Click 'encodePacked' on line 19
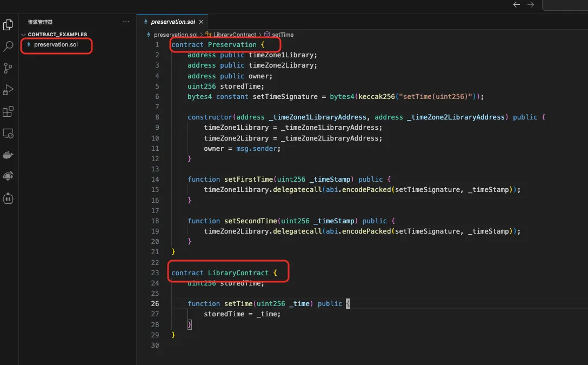This screenshot has width=588, height=365. click(366, 231)
